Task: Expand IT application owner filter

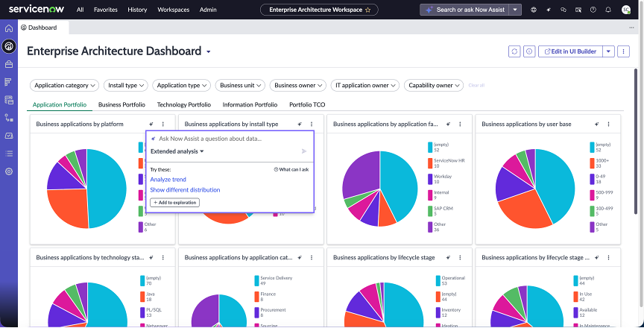Action: click(365, 86)
